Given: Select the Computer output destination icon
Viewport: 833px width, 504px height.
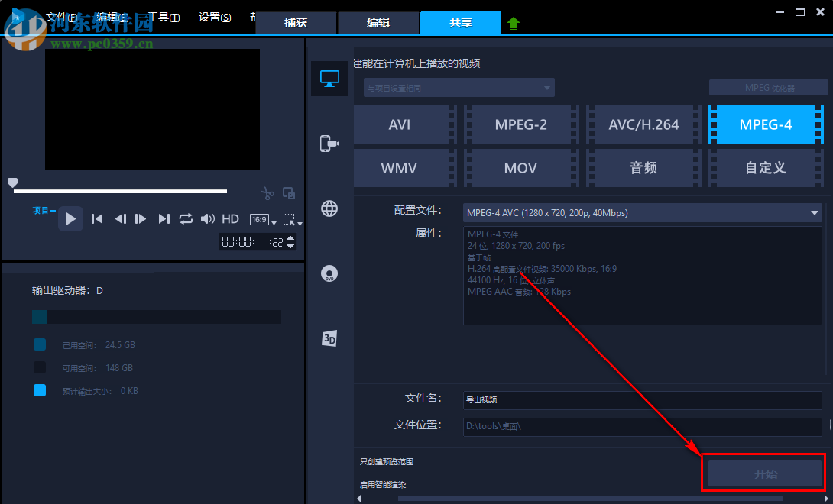Looking at the screenshot, I should [x=329, y=79].
